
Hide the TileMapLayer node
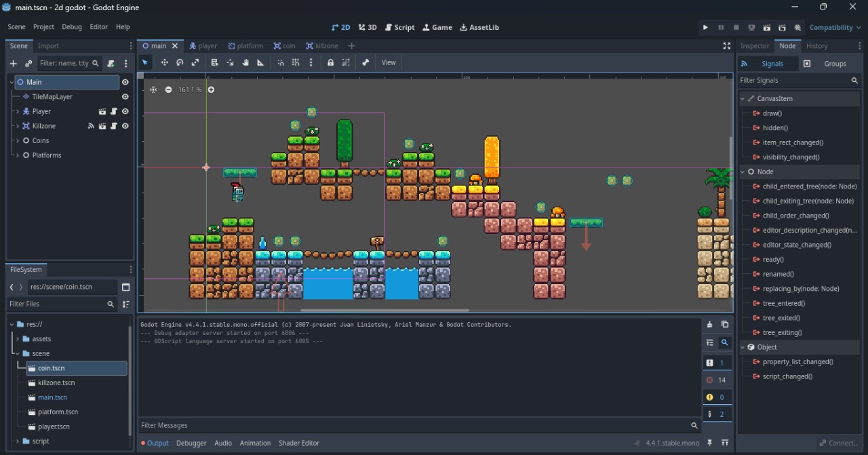pos(125,97)
